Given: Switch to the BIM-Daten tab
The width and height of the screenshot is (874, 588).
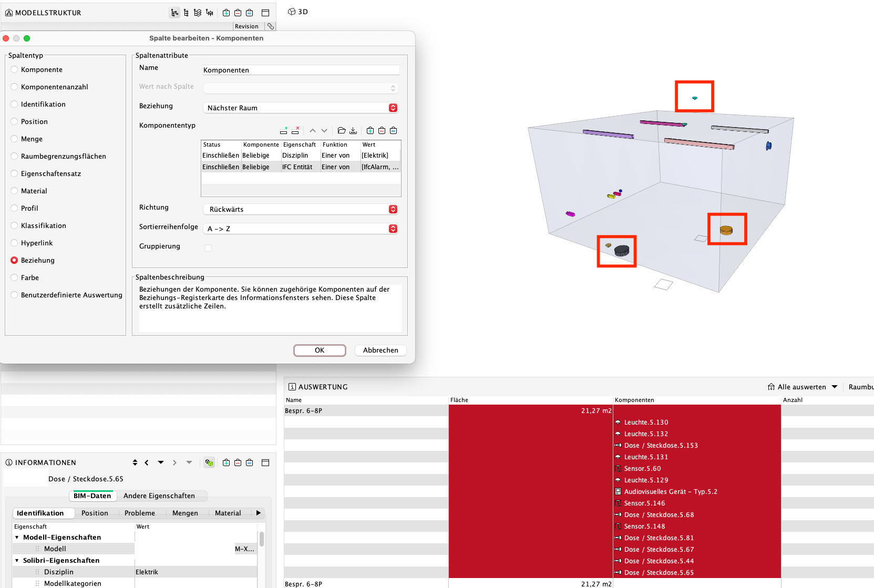Looking at the screenshot, I should 92,496.
